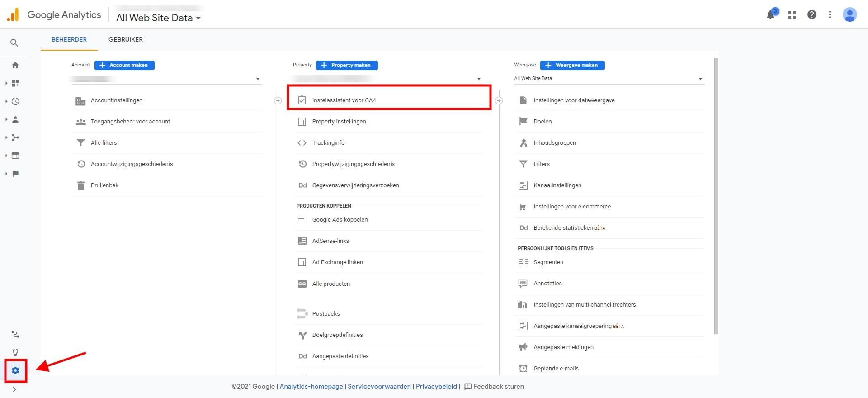Expand sidebar with bottom chevron arrow
This screenshot has height=398, width=868.
click(x=14, y=389)
